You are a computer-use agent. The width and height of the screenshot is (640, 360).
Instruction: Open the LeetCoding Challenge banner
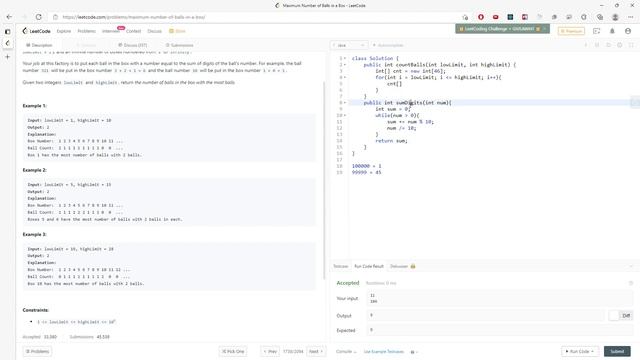(502, 29)
